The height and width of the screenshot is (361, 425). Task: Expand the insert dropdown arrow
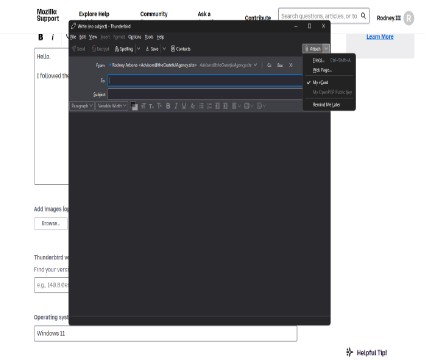[252, 106]
